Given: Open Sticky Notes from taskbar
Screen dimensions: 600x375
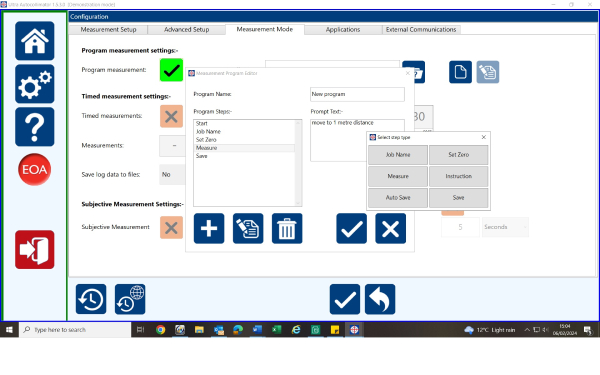Looking at the screenshot, I should coord(334,329).
